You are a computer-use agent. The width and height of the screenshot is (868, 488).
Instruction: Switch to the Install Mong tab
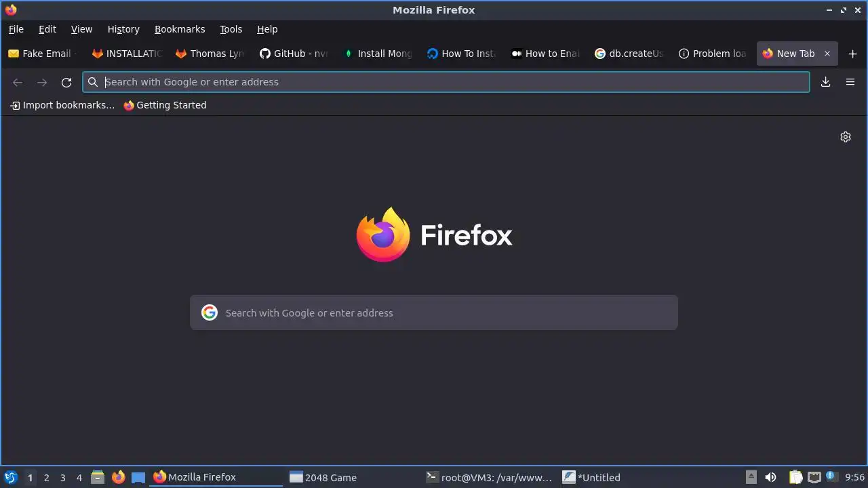coord(377,54)
